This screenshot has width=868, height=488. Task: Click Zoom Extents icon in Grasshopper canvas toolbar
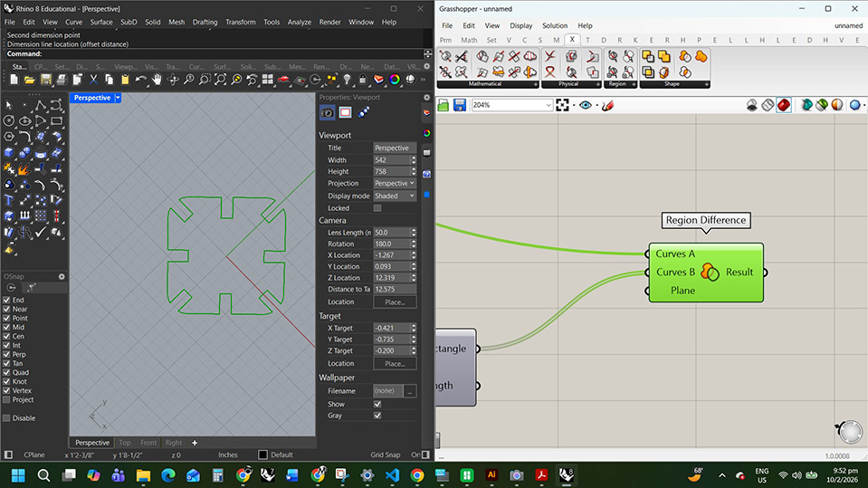(562, 105)
